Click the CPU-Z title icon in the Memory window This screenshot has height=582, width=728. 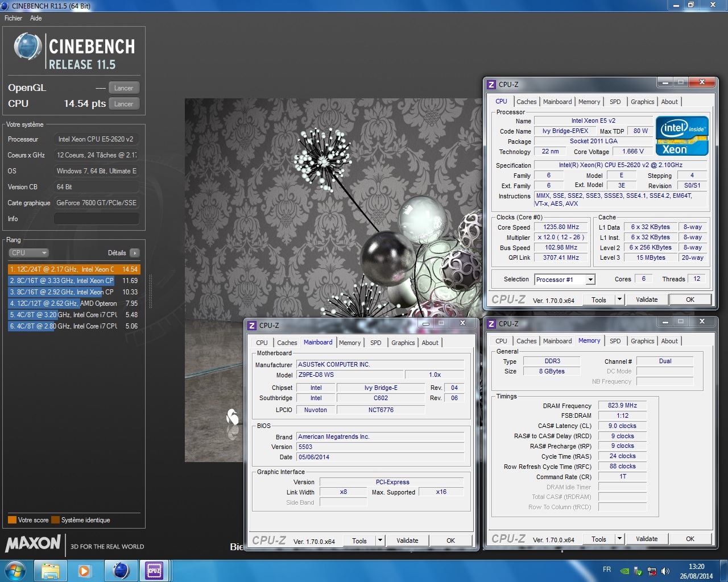point(491,324)
